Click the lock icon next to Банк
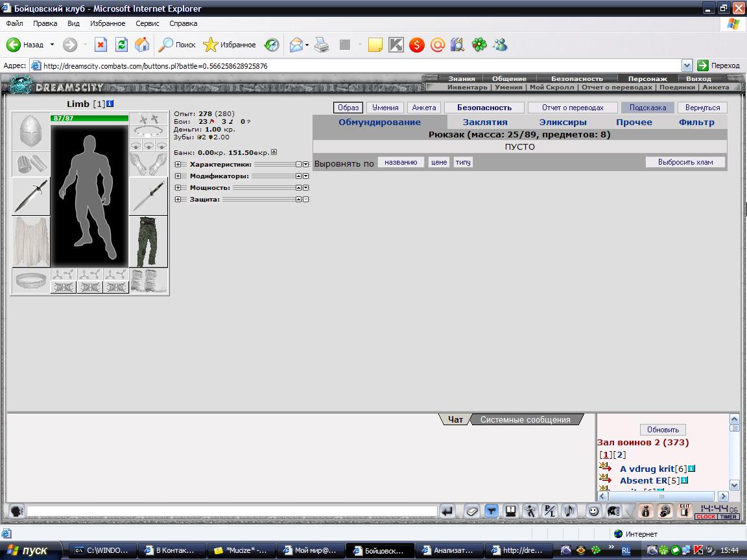 click(274, 152)
